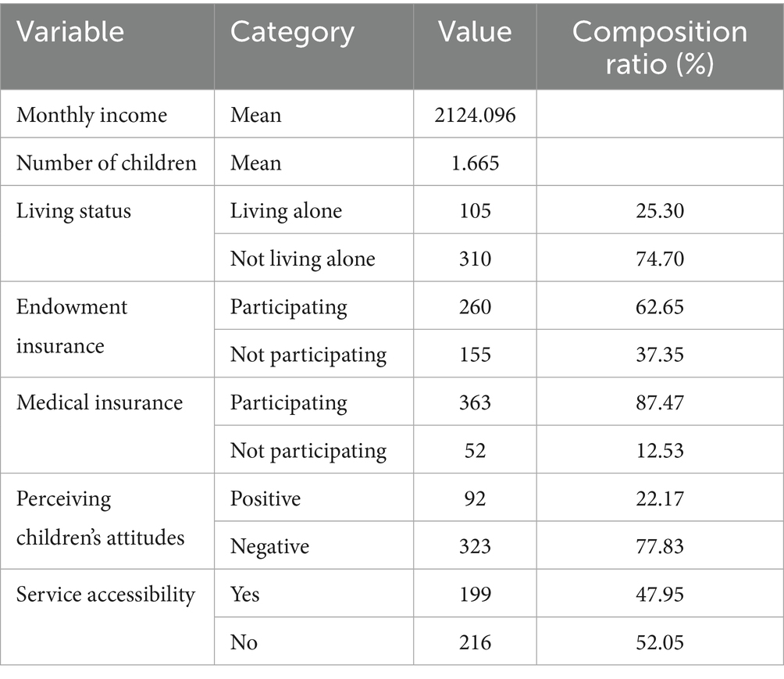Click the Variable column header
784x679 pixels.
click(x=70, y=32)
